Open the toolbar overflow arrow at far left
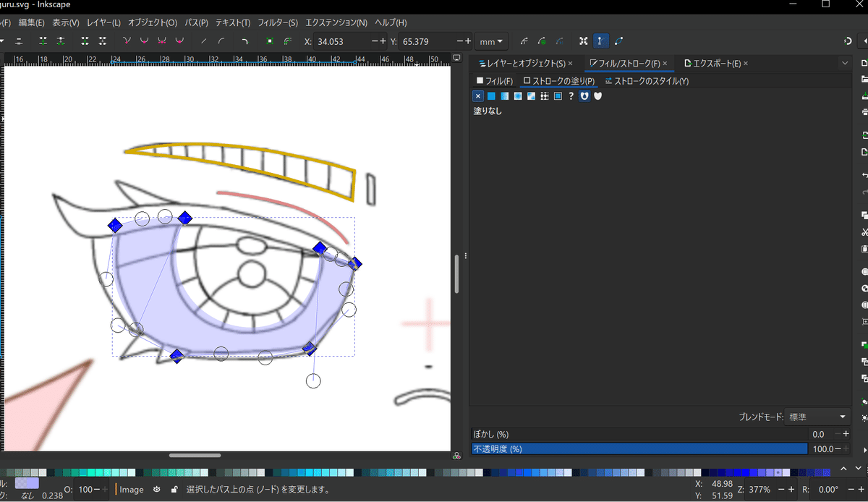The image size is (868, 502). click(1, 41)
